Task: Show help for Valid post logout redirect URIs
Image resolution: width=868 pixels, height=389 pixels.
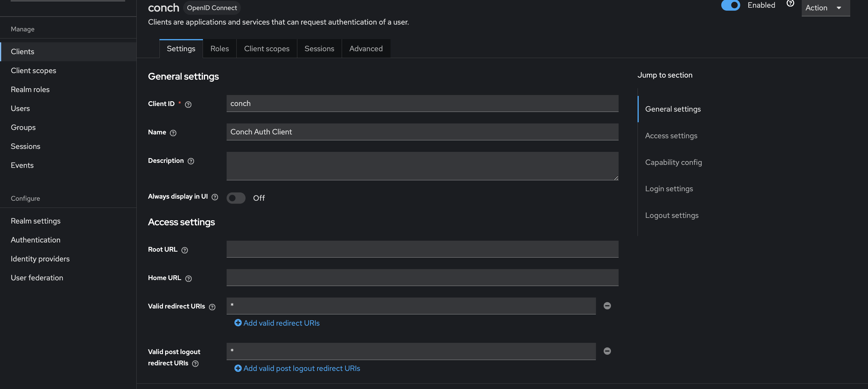Action: pos(196,363)
